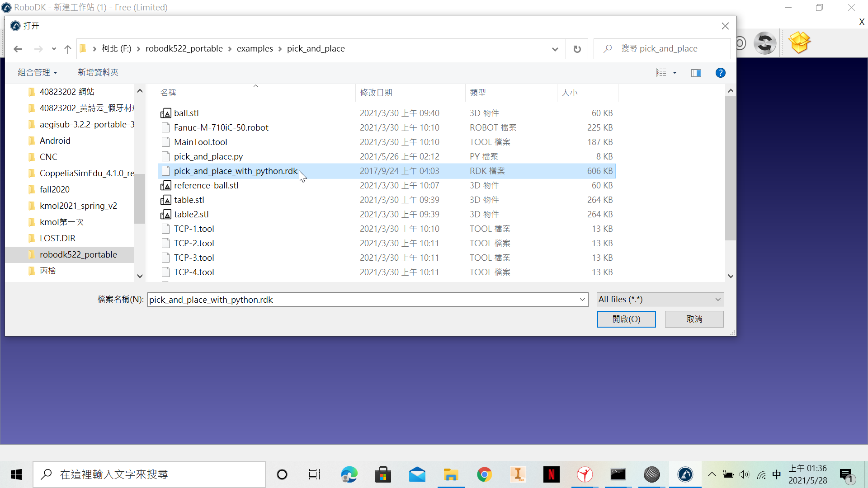Click RoboDK yellow package toolbar icon
This screenshot has width=868, height=488.
click(x=799, y=42)
